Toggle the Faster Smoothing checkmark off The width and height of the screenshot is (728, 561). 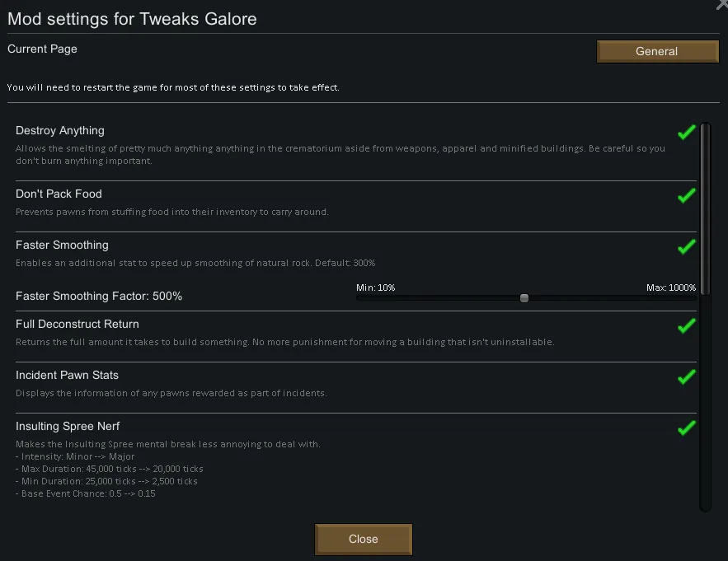tap(686, 246)
